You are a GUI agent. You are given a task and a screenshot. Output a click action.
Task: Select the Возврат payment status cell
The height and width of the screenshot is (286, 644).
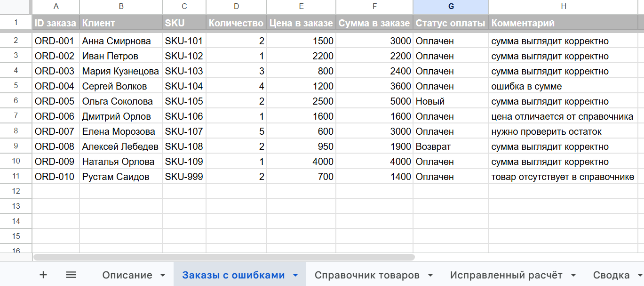coord(451,147)
